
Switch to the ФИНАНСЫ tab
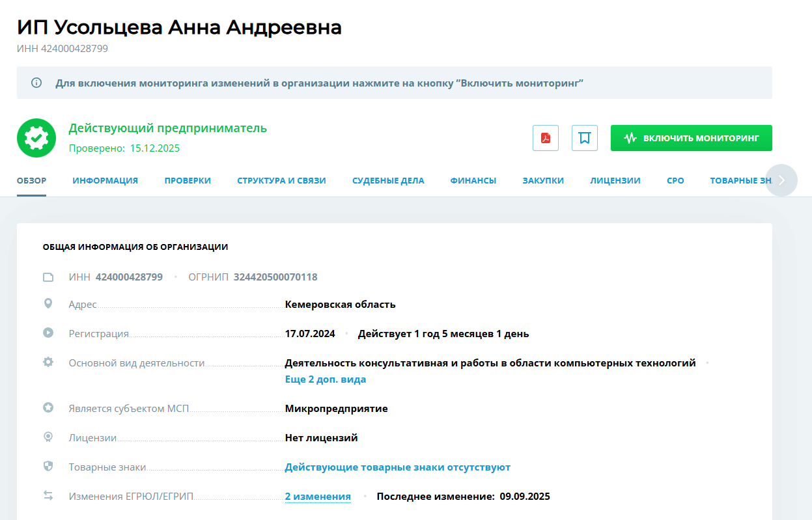[473, 180]
